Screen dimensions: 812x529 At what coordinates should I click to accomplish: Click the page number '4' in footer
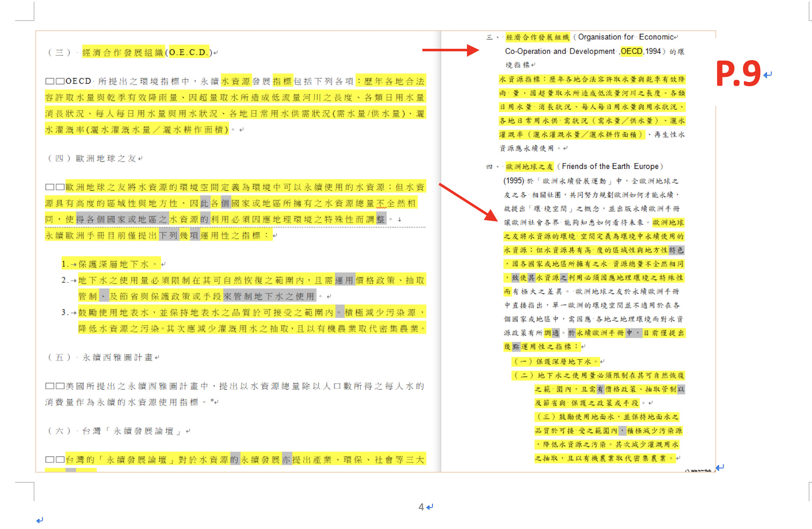point(421,507)
